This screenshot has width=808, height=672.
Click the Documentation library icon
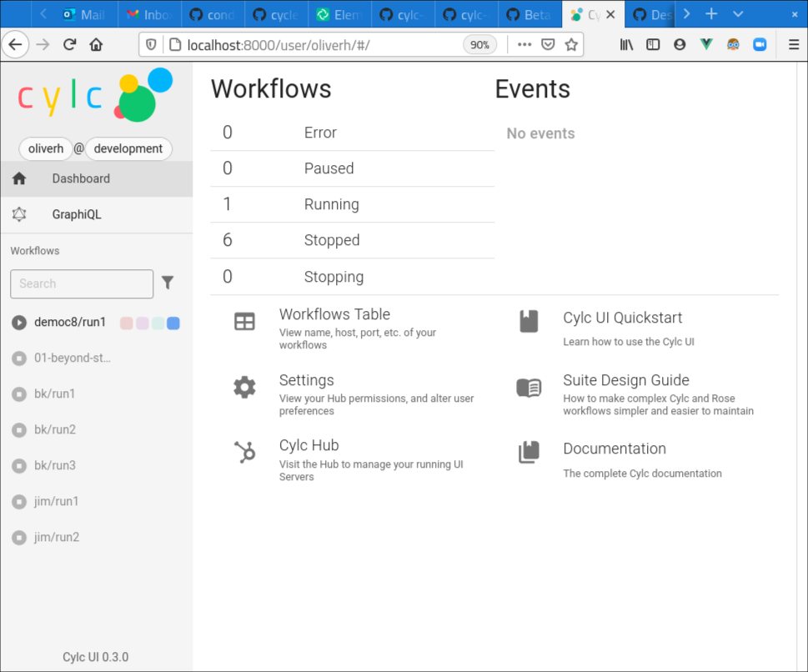(x=529, y=453)
